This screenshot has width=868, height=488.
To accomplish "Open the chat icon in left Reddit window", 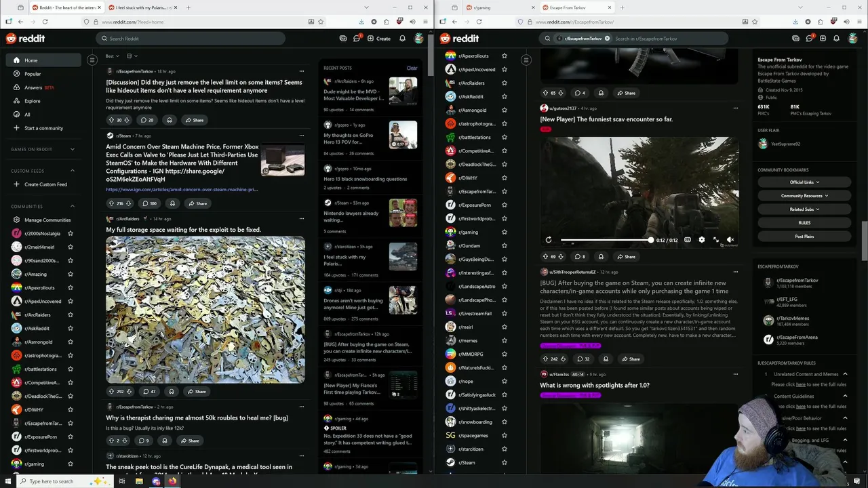I will (356, 39).
